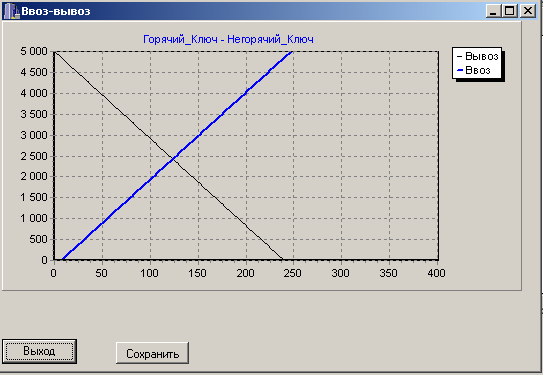Click the y-axis label 4 500
Screen dimensions: 543x375
point(34,72)
